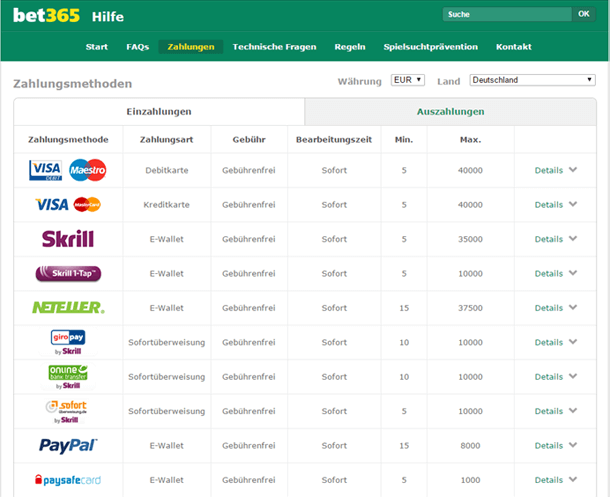Open the Regeln navigation item
610x497 pixels.
click(350, 47)
